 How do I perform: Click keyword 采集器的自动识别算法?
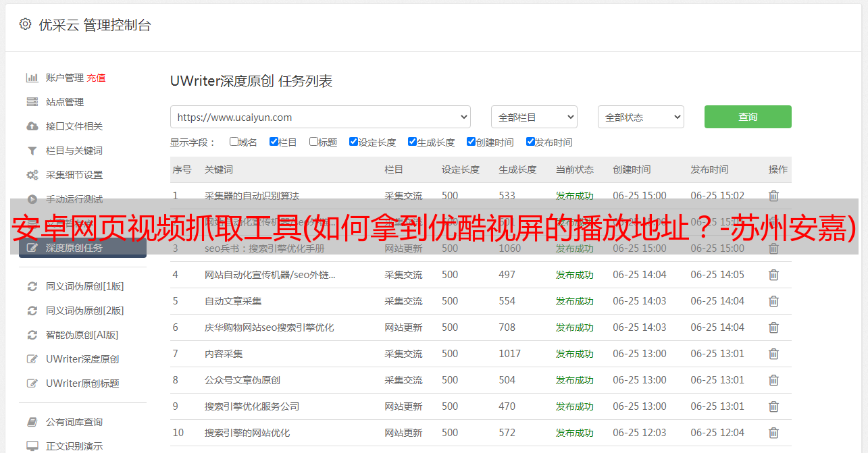(x=252, y=196)
